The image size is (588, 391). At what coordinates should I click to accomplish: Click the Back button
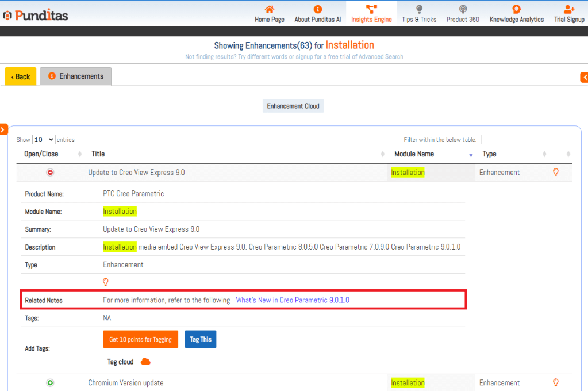(x=21, y=76)
